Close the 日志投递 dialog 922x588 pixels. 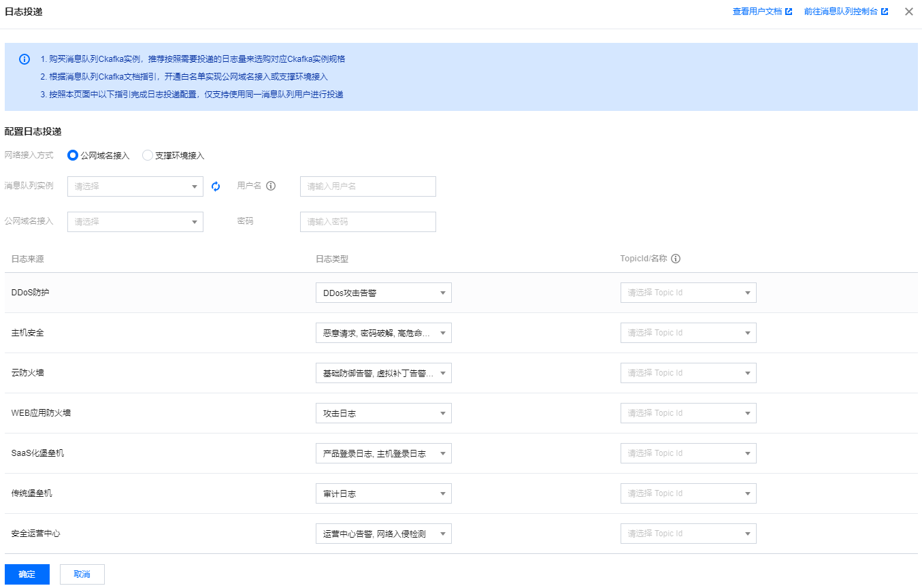point(909,12)
